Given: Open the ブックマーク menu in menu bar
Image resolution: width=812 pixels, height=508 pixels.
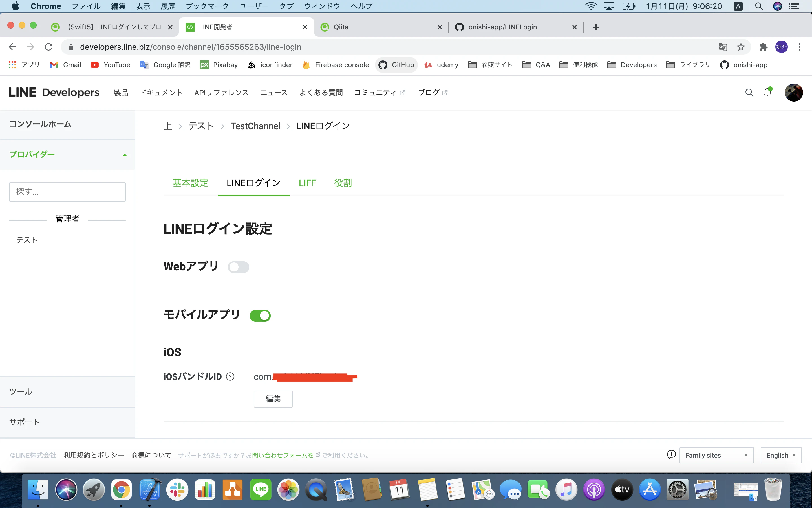Looking at the screenshot, I should click(207, 6).
